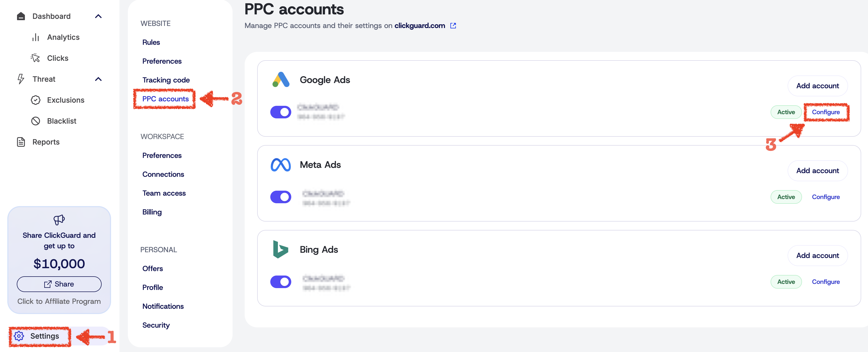Click the megaphone icon in the share card

(59, 220)
